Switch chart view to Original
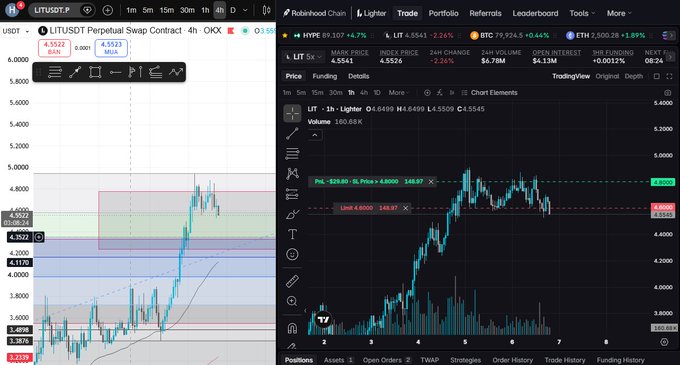Viewport: 680px width, 365px height. pyautogui.click(x=607, y=76)
